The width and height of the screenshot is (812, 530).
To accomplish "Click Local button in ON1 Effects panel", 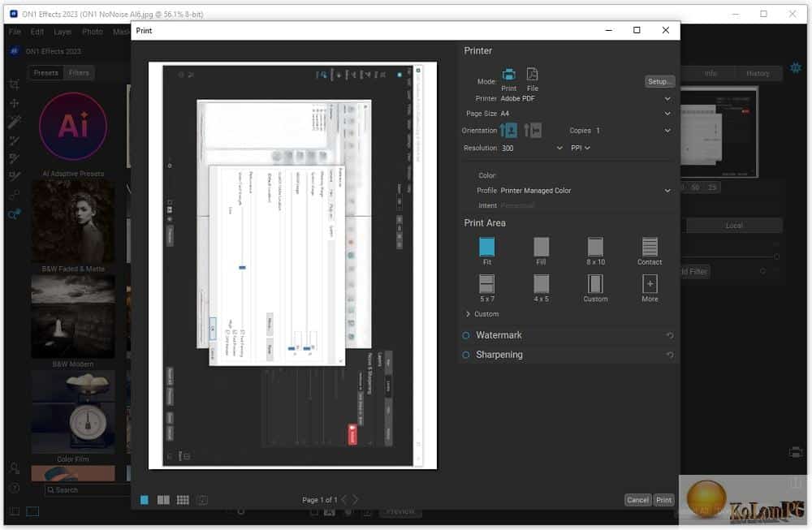I will [734, 226].
